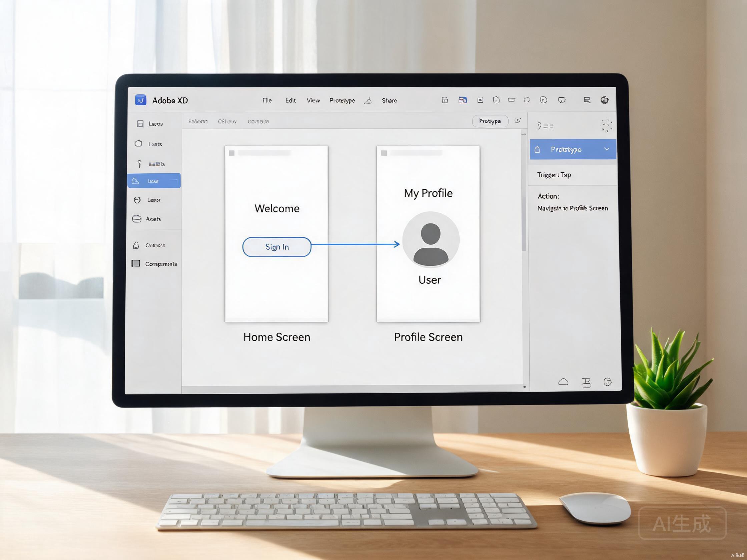Select the hook-shaped icon in left sidebar
This screenshot has height=560, width=747.
click(x=139, y=164)
